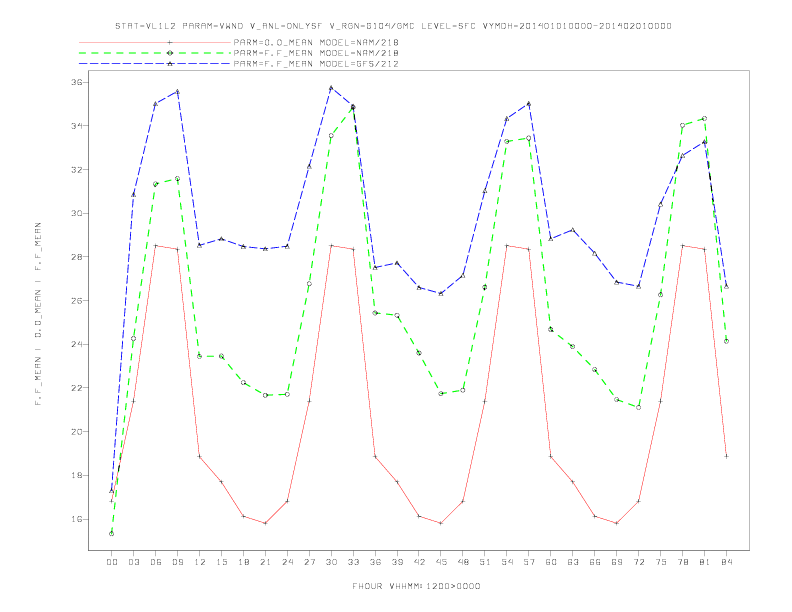
Task: Click y-axis tick label 20
Action: (78, 432)
